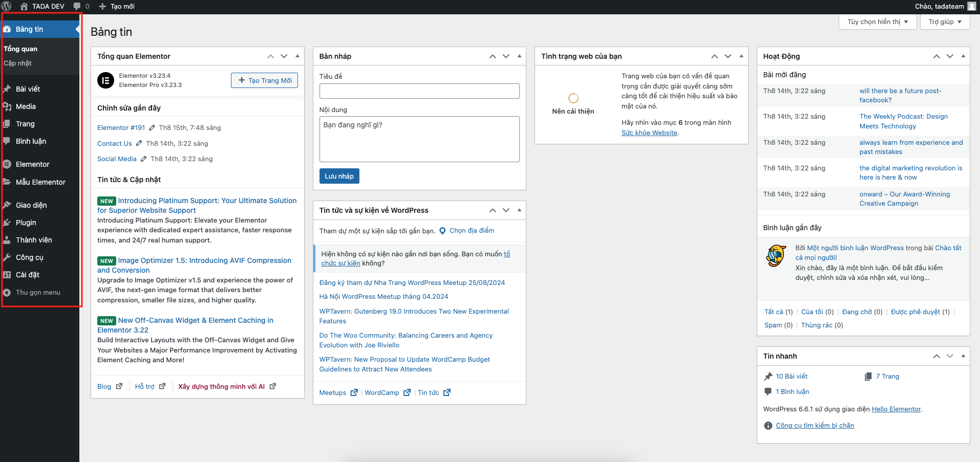Click the Tiêu đề input field
980x462 pixels.
click(419, 91)
